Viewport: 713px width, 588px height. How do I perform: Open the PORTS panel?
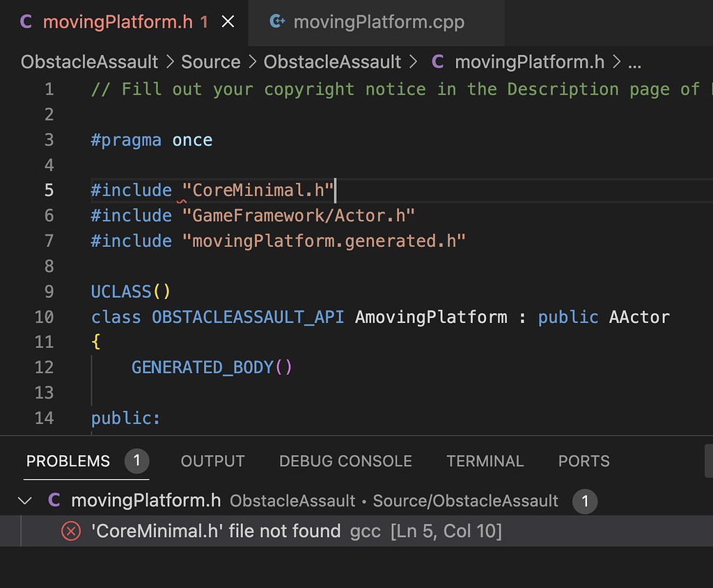point(583,461)
